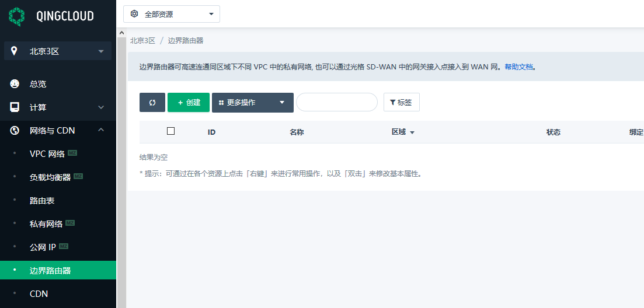
Task: Select 负载均衡器 in the sidebar
Action: (50, 177)
